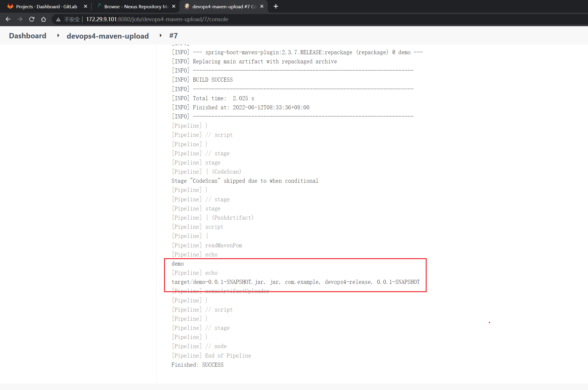Click the not-secure warning icon
Screen dimensions: 588x390
(x=58, y=19)
